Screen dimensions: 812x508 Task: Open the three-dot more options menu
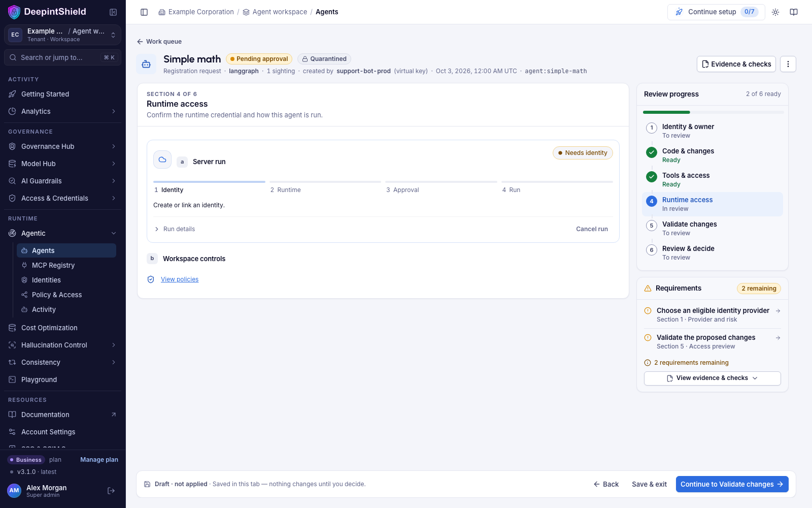pyautogui.click(x=788, y=64)
